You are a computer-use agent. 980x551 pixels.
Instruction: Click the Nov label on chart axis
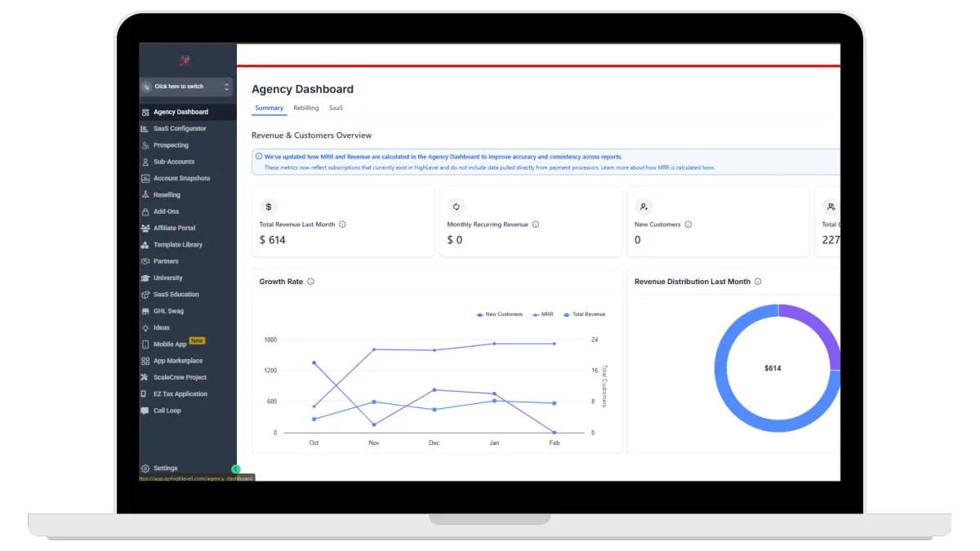pos(374,443)
